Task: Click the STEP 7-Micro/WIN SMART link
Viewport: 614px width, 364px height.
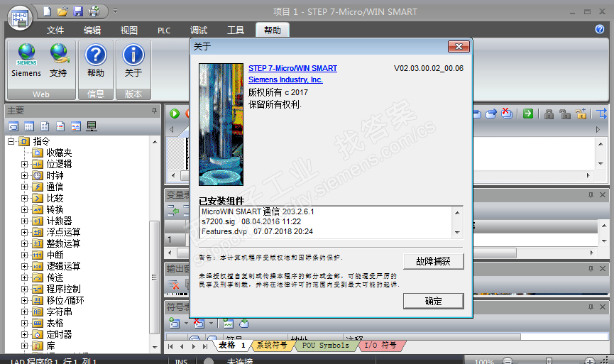Action: (x=292, y=68)
